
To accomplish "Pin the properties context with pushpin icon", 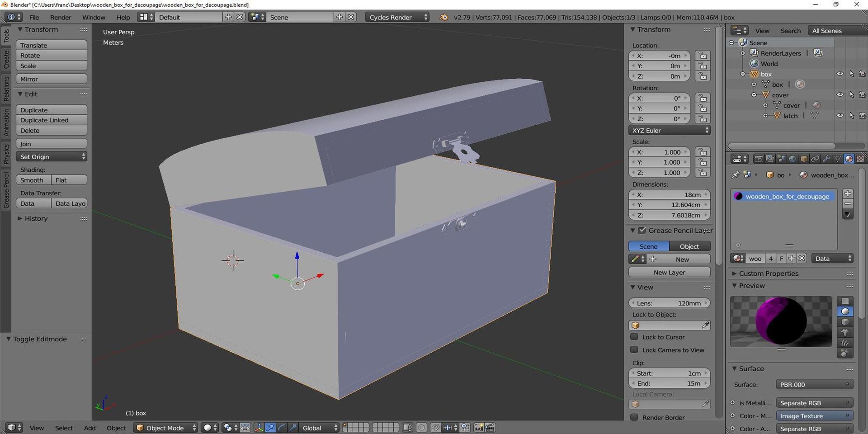I will coord(736,175).
